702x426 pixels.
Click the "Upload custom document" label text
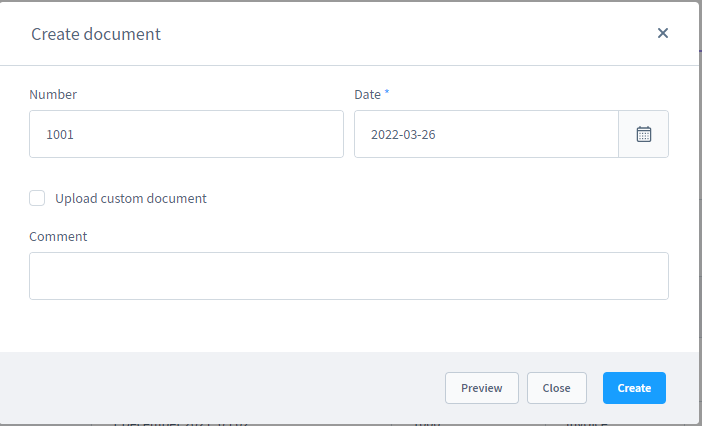coord(131,198)
